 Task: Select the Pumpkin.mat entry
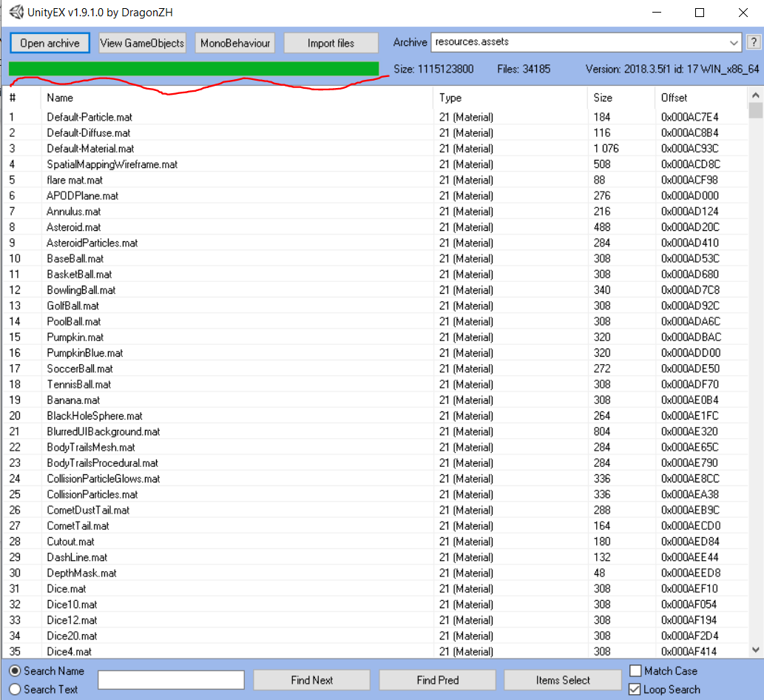tap(376, 337)
